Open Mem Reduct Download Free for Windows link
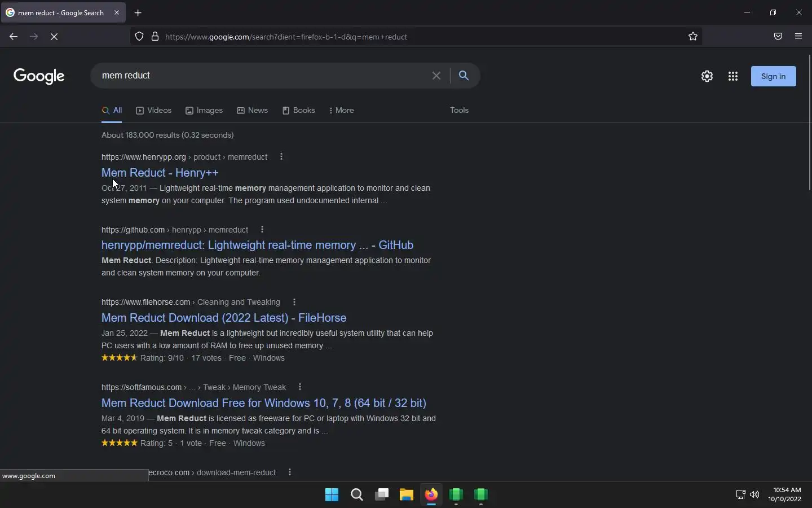 click(x=264, y=403)
